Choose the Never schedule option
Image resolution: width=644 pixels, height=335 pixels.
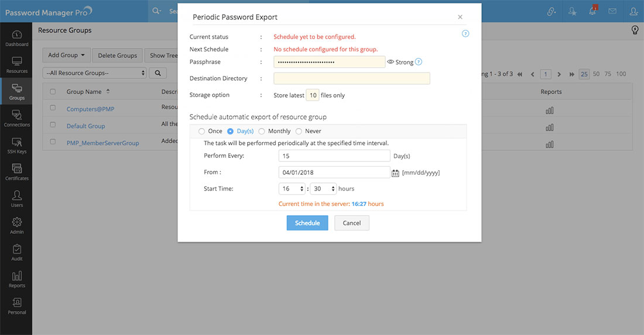tap(299, 132)
